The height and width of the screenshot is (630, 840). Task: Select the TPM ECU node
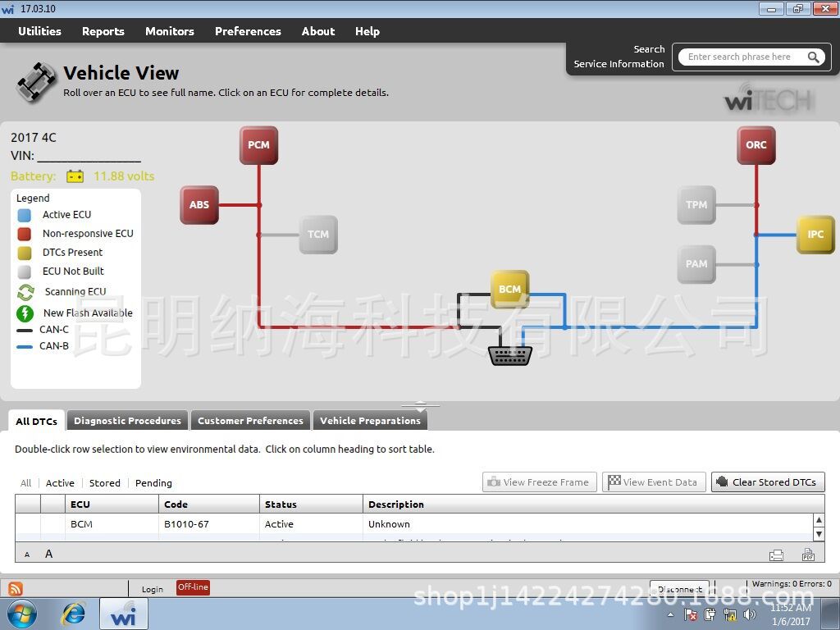point(696,204)
